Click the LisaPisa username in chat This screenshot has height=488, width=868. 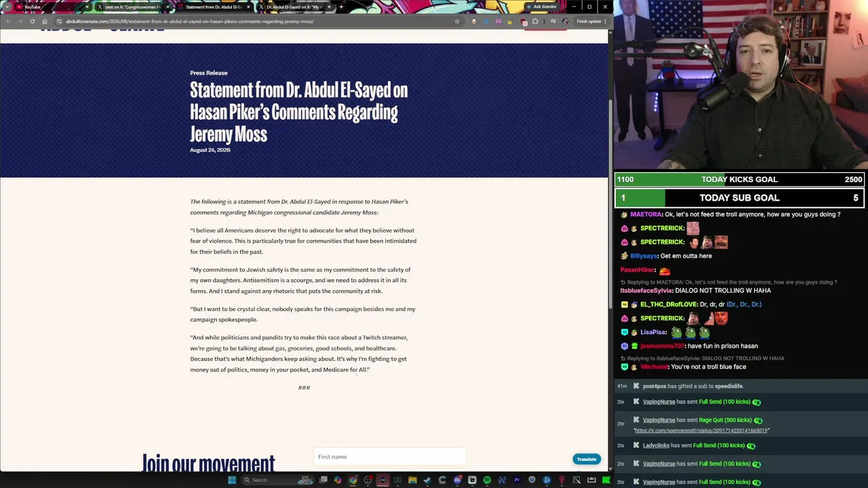(x=654, y=332)
